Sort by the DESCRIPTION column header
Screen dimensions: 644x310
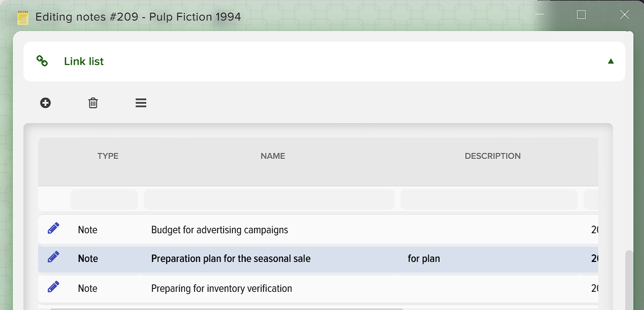pos(493,156)
